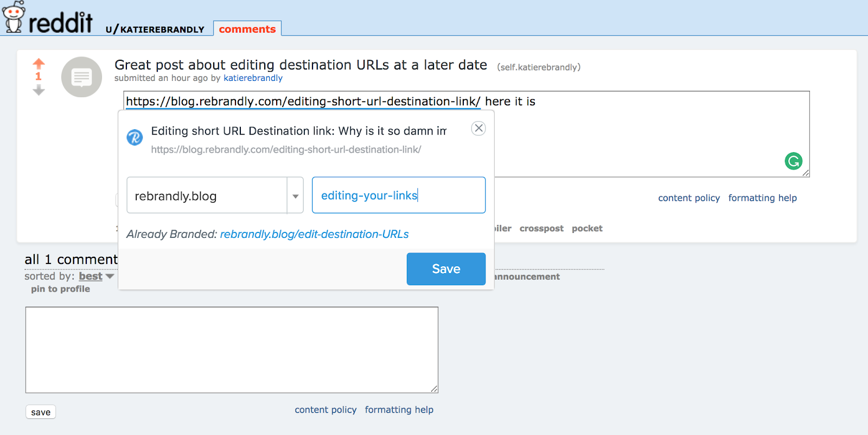
Task: Click the blue Save button in the popup
Action: (446, 269)
